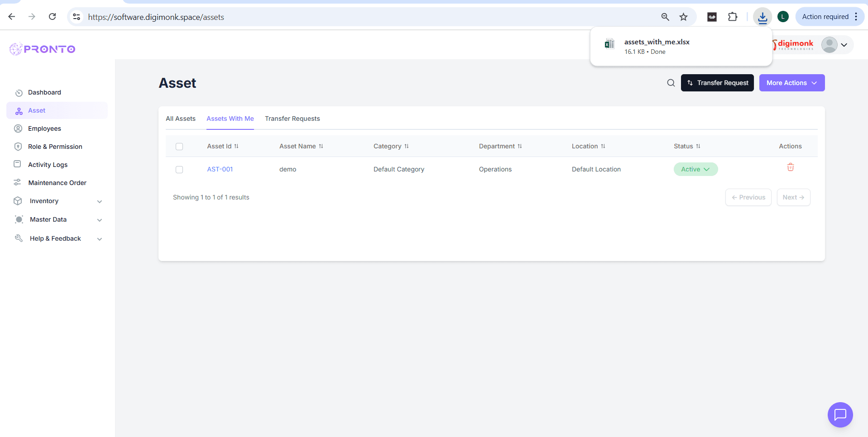Image resolution: width=868 pixels, height=437 pixels.
Task: Open the AST-001 asset link
Action: click(x=220, y=169)
